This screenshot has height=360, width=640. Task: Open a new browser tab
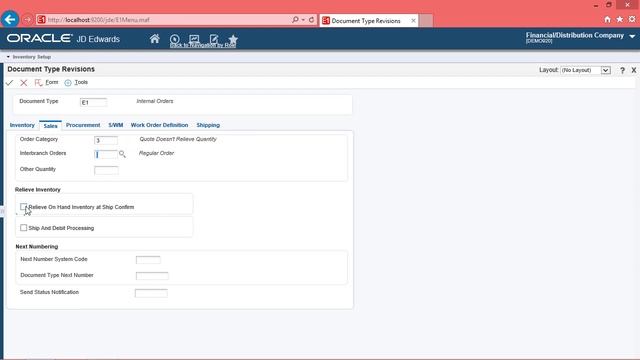coord(426,20)
